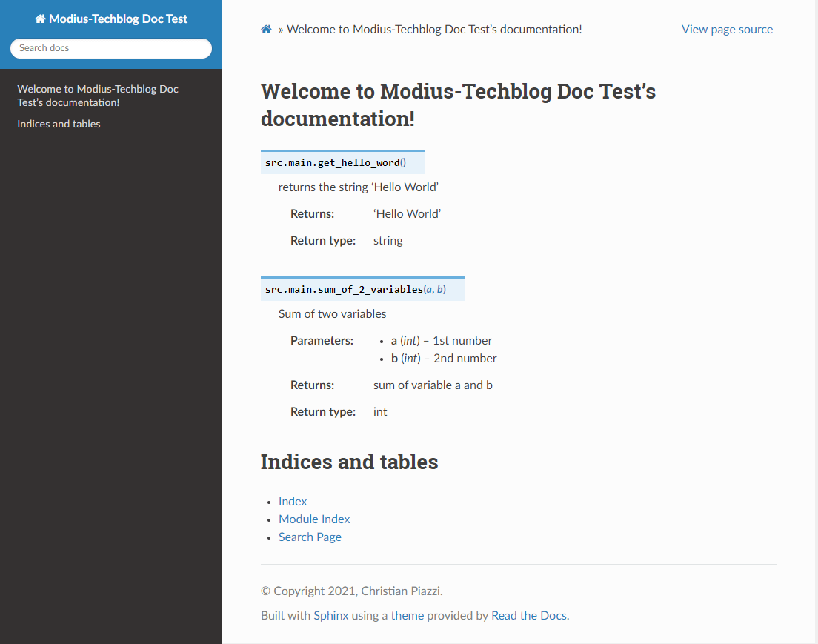Viewport: 818px width, 644px height.
Task: Follow the Sphinx link in the footer
Action: (330, 615)
